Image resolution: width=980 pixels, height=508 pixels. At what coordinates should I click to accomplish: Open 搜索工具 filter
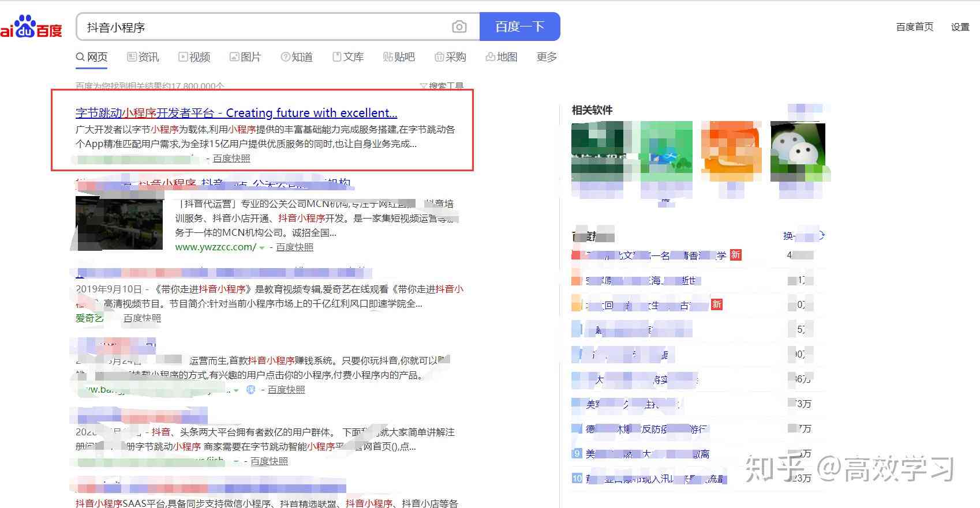click(x=442, y=86)
